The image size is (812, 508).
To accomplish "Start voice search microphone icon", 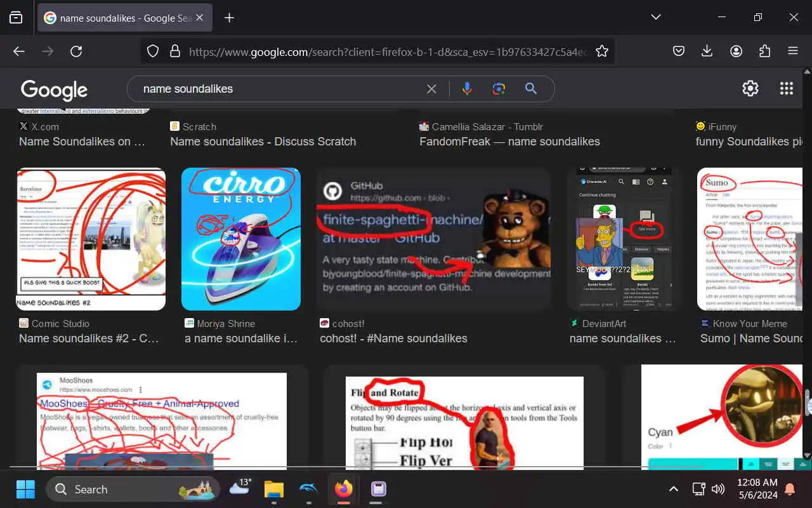I will click(x=467, y=89).
